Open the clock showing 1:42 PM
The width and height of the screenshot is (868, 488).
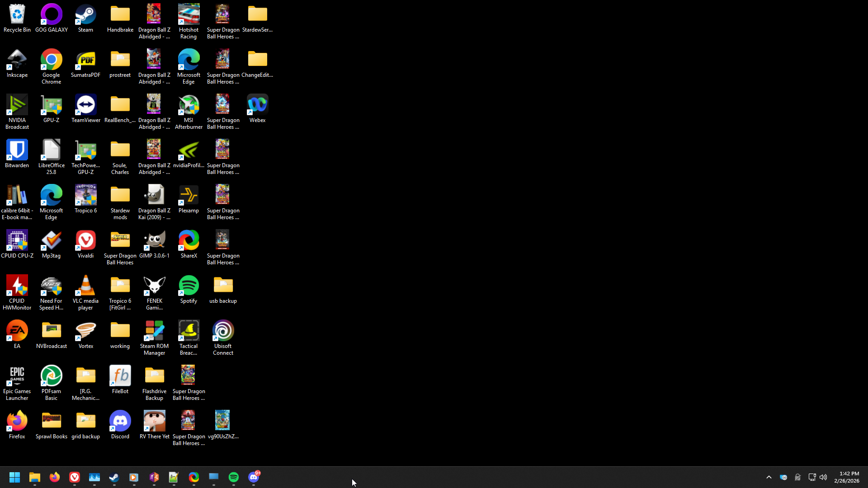pos(847,477)
